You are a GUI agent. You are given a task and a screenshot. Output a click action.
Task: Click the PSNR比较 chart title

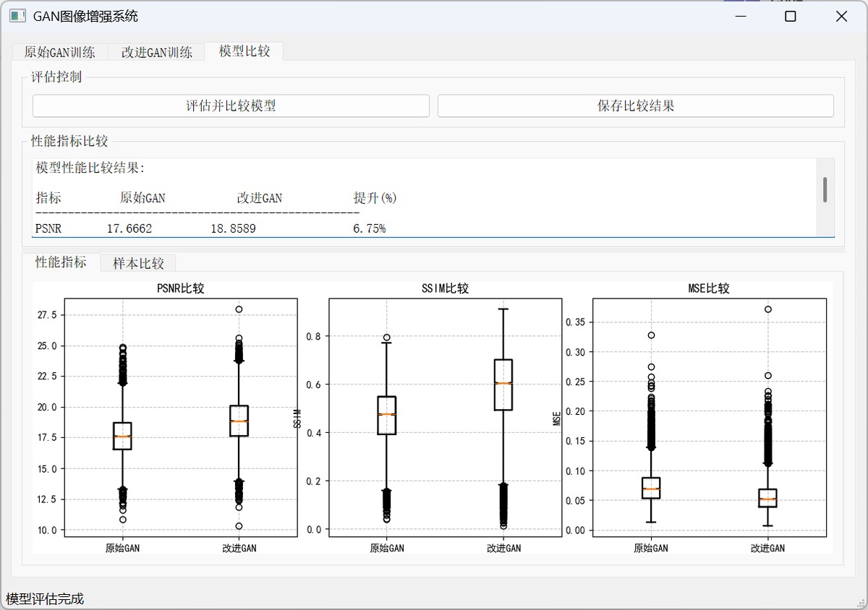(x=180, y=288)
